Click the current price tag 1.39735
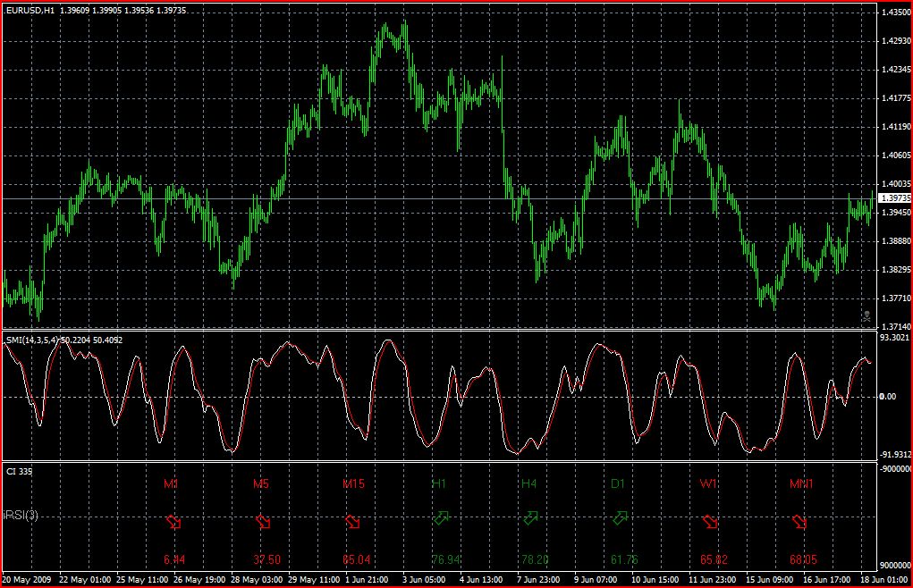The width and height of the screenshot is (913, 588). [895, 198]
